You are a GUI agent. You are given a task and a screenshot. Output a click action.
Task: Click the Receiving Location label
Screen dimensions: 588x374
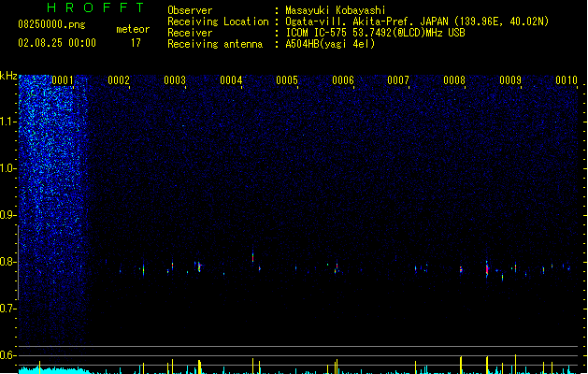coord(218,22)
